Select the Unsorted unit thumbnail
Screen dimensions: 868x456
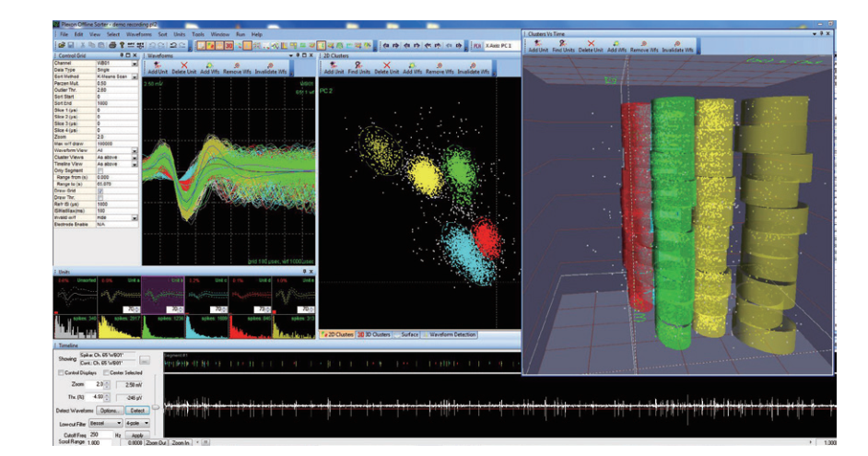pyautogui.click(x=76, y=296)
